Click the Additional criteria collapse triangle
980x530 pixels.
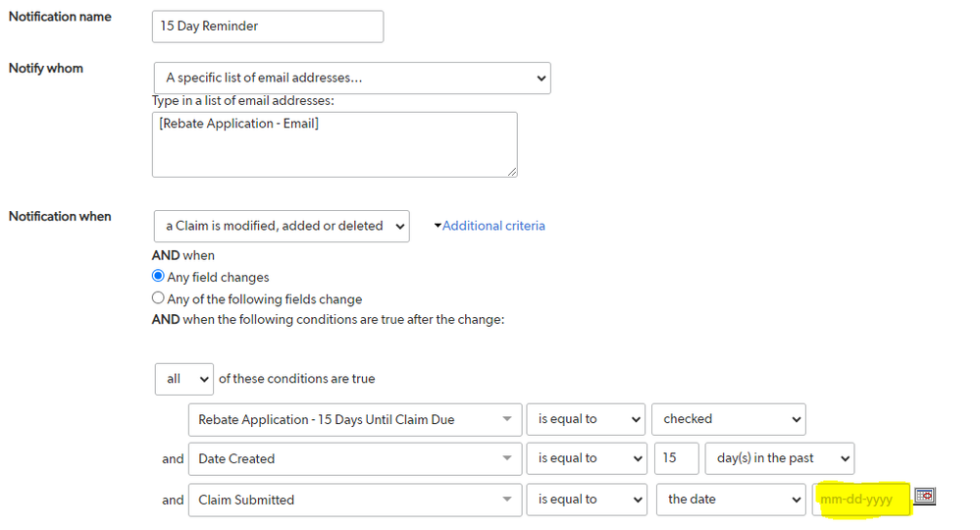(438, 225)
